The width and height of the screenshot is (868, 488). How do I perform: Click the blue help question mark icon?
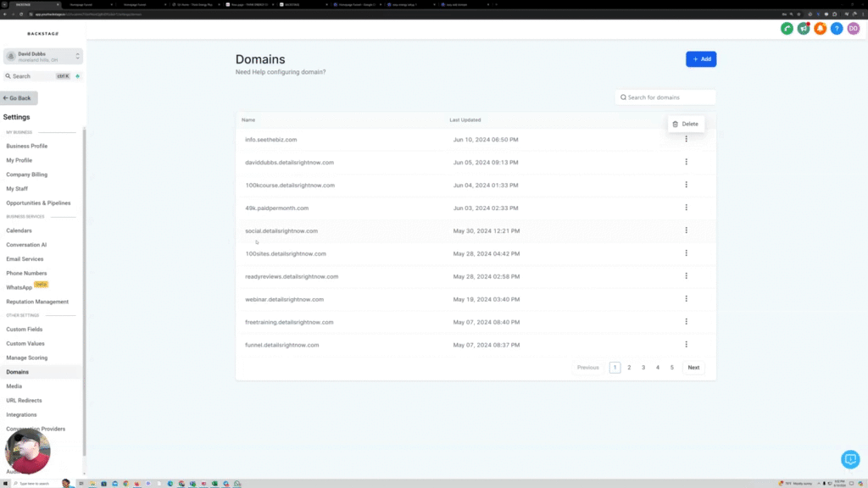tap(837, 28)
